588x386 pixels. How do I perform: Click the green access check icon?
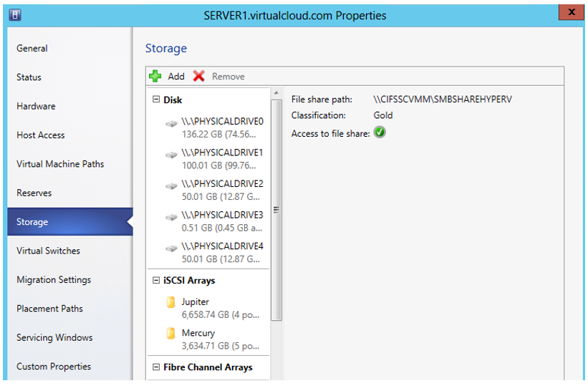coord(380,132)
